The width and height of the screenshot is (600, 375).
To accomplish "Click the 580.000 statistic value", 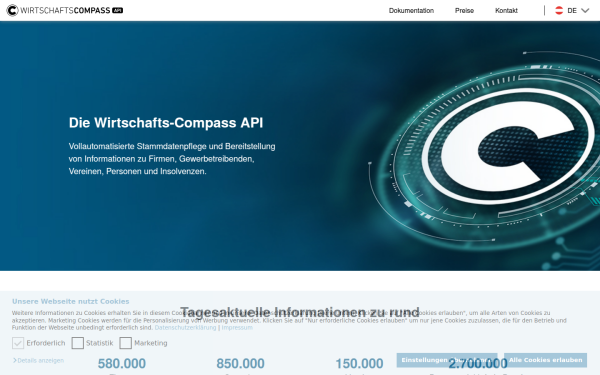I will (122, 364).
